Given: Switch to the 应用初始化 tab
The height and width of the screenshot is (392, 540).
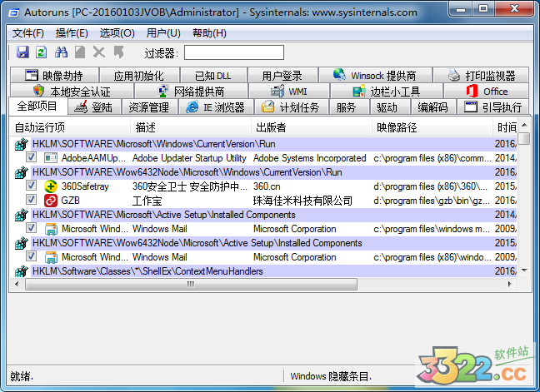Looking at the screenshot, I should (x=139, y=75).
